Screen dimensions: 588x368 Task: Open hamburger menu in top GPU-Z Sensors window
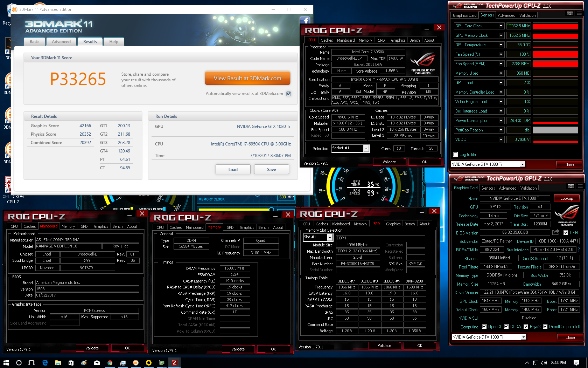(x=579, y=13)
